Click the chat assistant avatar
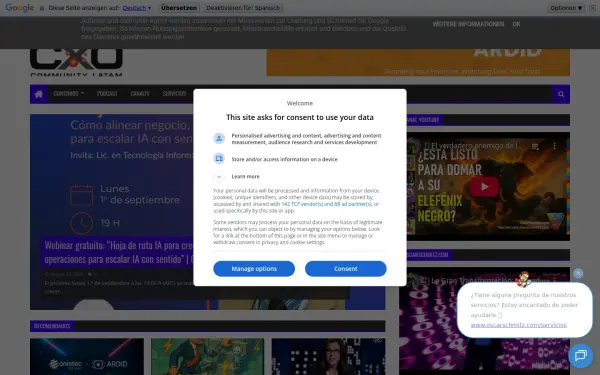 coord(523,280)
